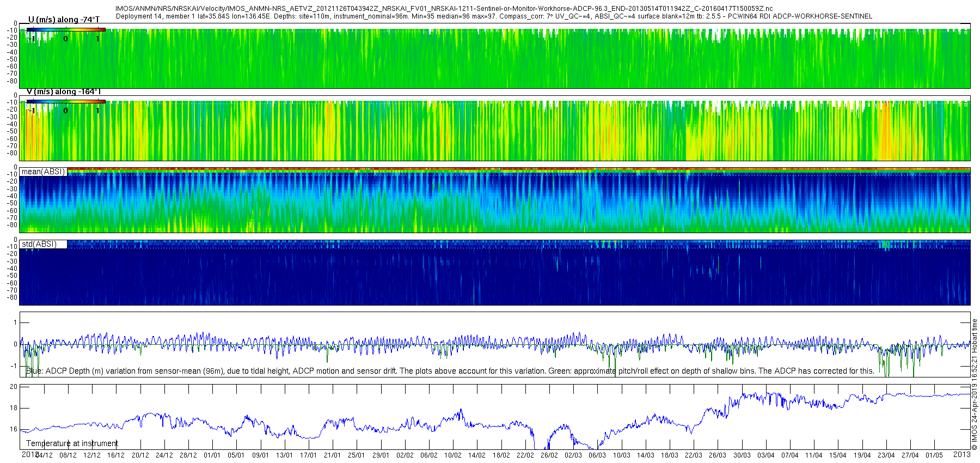
Task: Click the '26/03' date tick label
Action: tap(718, 455)
